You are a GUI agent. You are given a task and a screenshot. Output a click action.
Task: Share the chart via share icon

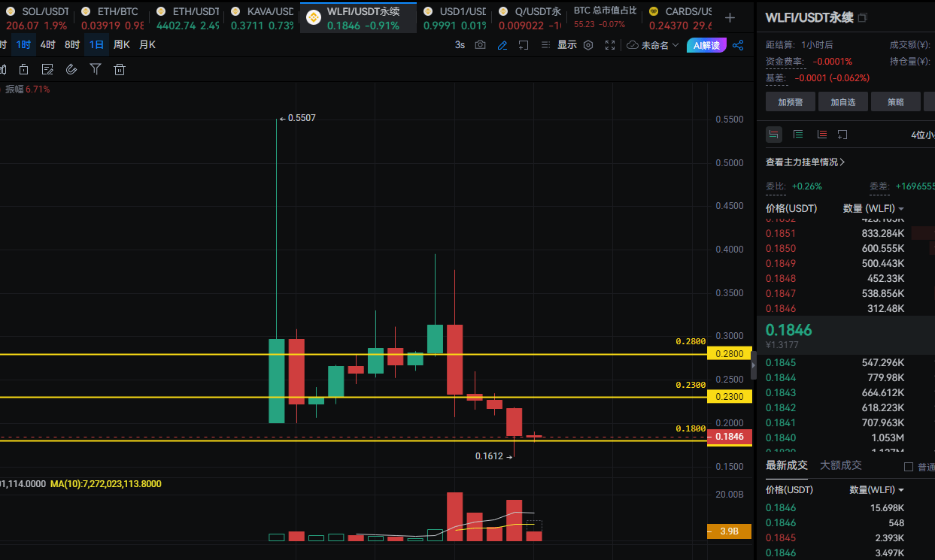(738, 45)
